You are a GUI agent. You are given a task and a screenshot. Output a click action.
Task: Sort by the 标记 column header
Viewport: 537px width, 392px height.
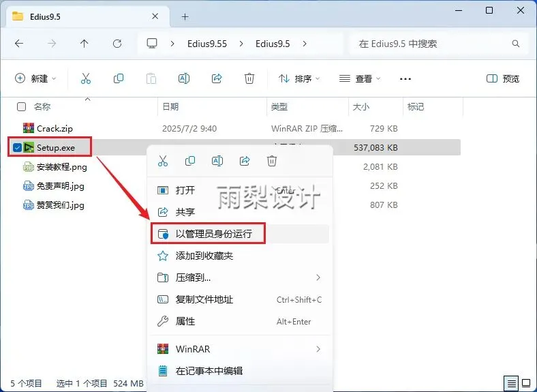416,106
